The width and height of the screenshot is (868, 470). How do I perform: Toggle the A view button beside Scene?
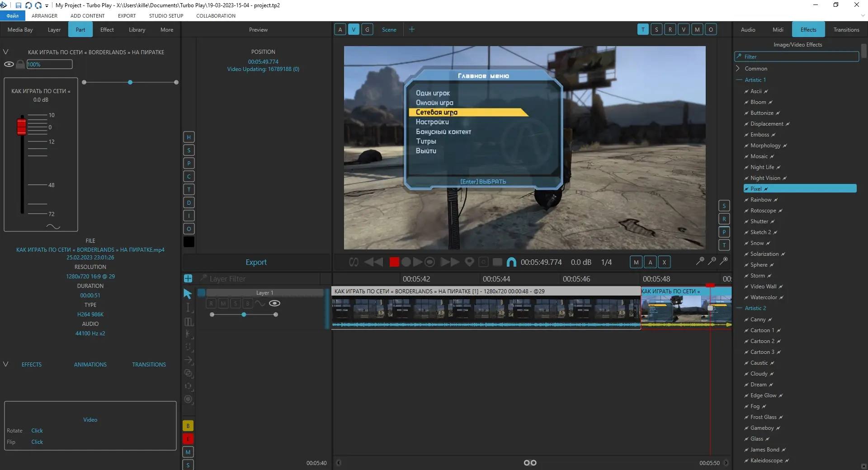tap(340, 30)
